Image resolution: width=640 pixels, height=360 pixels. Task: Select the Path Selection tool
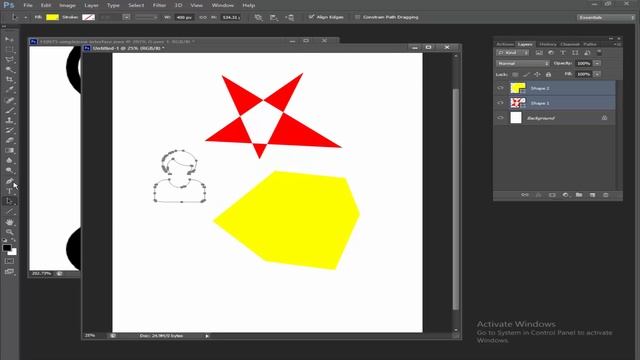[10, 201]
